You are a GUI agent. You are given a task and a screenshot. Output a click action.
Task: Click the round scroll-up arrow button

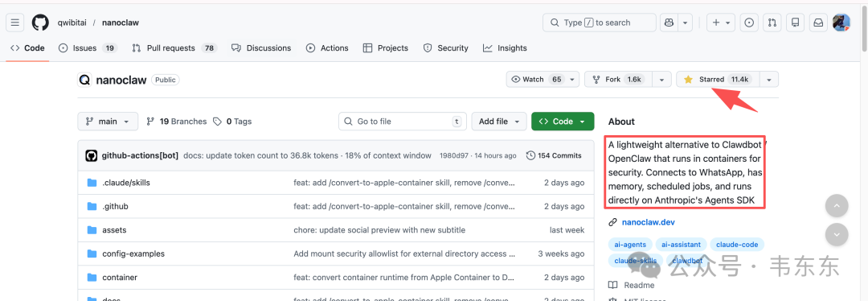click(837, 206)
